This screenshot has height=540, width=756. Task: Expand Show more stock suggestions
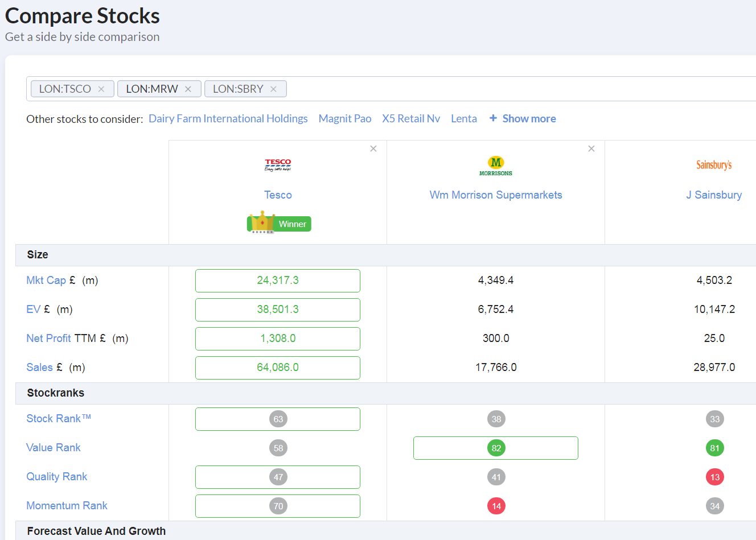click(523, 119)
